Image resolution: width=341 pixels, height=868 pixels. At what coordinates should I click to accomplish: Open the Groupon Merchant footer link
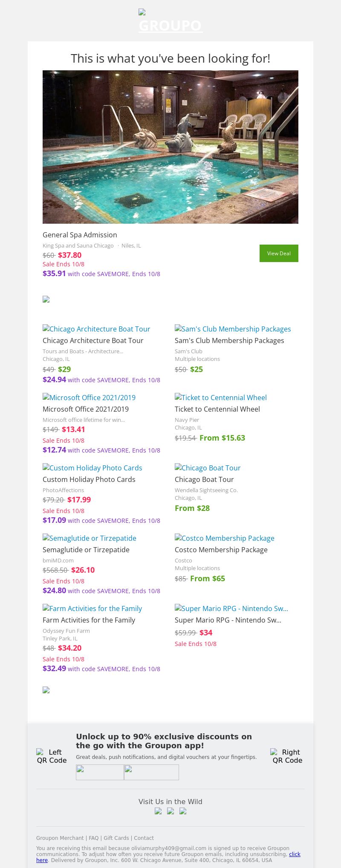[x=60, y=838]
